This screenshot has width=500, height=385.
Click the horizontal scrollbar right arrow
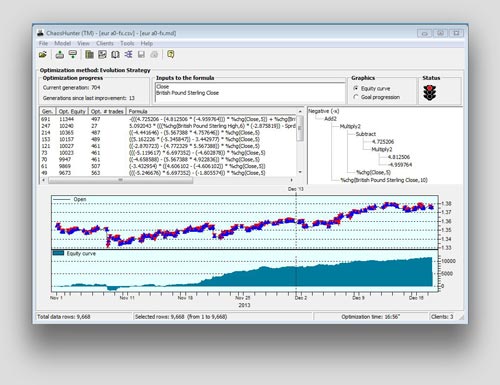[292, 180]
